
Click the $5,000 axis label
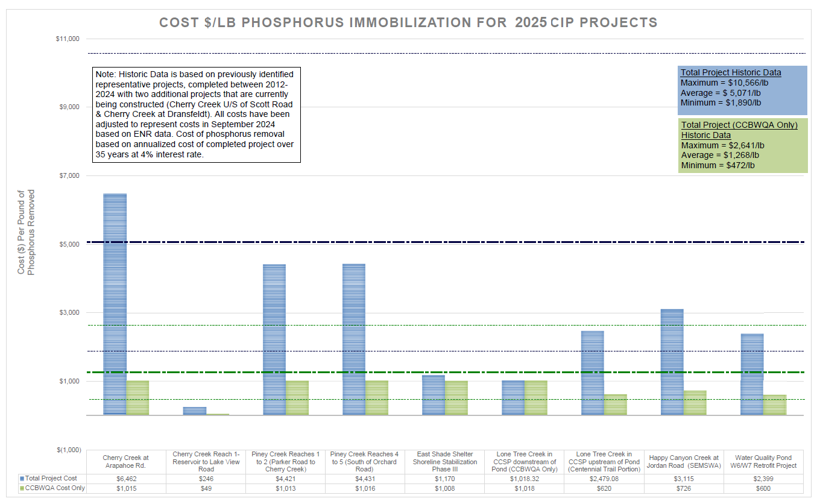click(x=69, y=244)
